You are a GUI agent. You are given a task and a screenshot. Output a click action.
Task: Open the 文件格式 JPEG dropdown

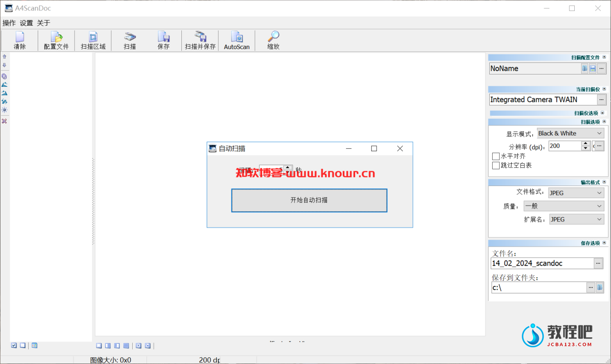coord(576,193)
